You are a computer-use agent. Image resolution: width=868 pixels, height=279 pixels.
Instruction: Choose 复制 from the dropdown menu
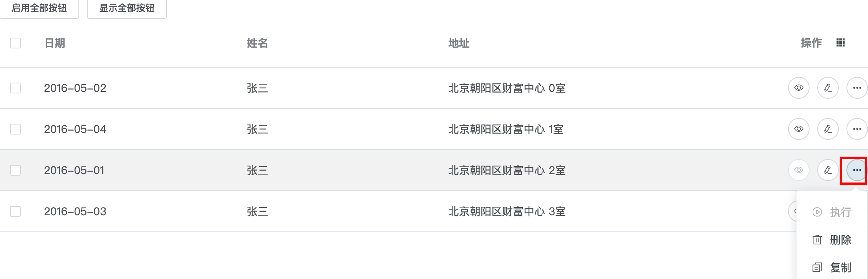tap(832, 267)
